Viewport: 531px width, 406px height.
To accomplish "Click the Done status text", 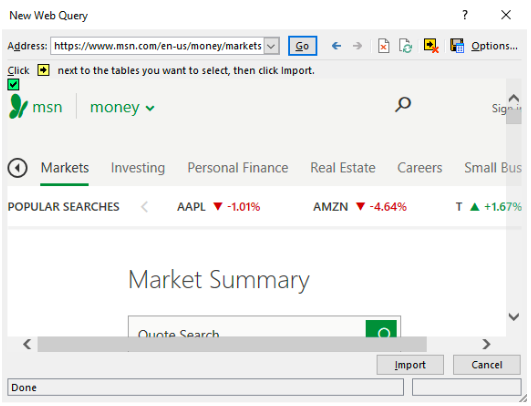I will (x=24, y=387).
